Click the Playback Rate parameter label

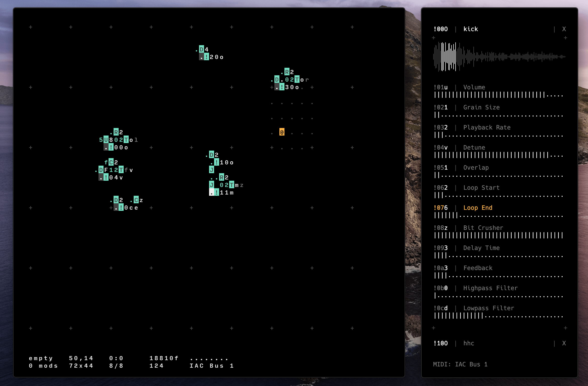click(x=486, y=127)
